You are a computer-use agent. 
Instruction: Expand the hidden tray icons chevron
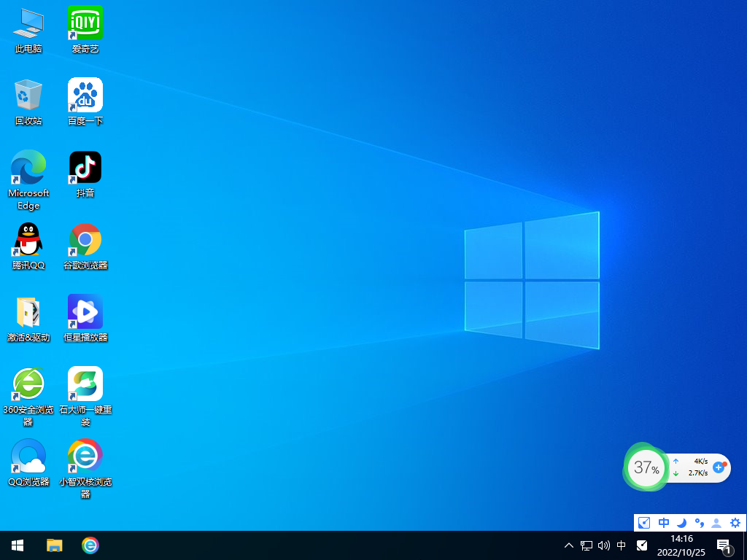[x=568, y=545]
